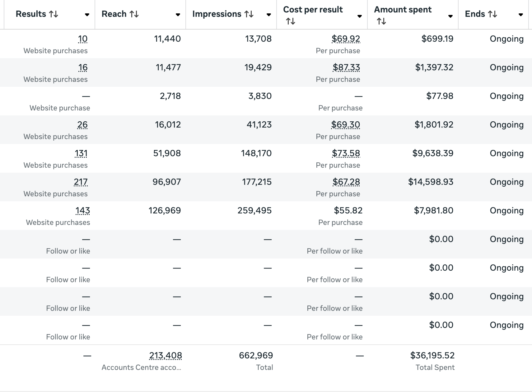Viewport: 532px width, 392px height.
Task: Open the Ends column dropdown arrow
Action: pos(521,15)
